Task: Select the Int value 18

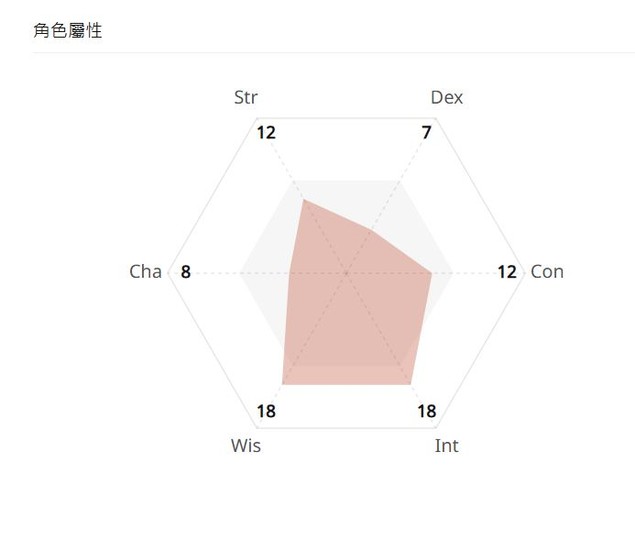Action: click(x=427, y=412)
